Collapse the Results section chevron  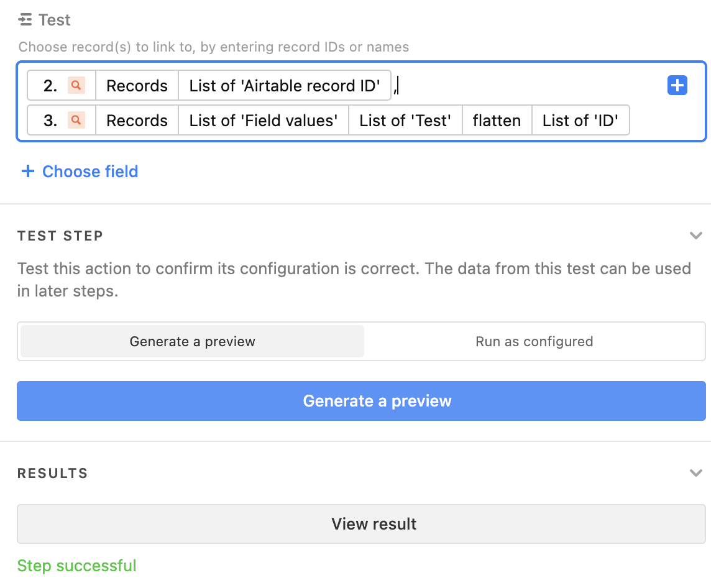(695, 473)
